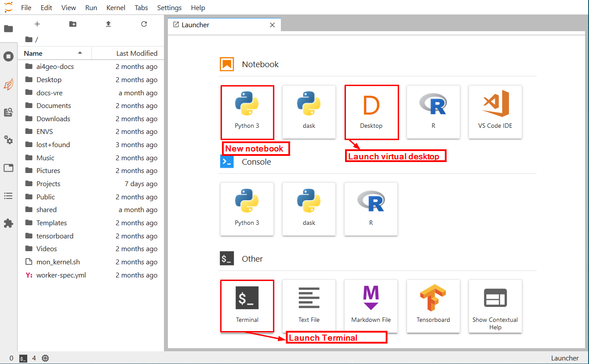Open the Help menu
This screenshot has width=589, height=364.
[x=198, y=7]
